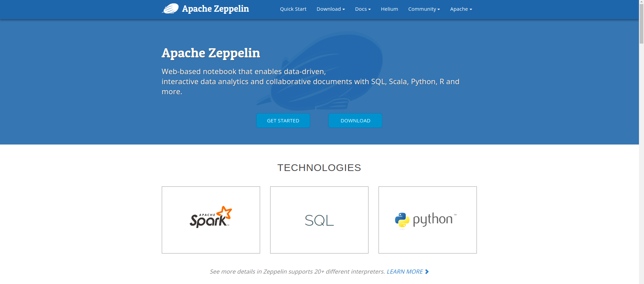Click the Spark star icon

coord(225,213)
